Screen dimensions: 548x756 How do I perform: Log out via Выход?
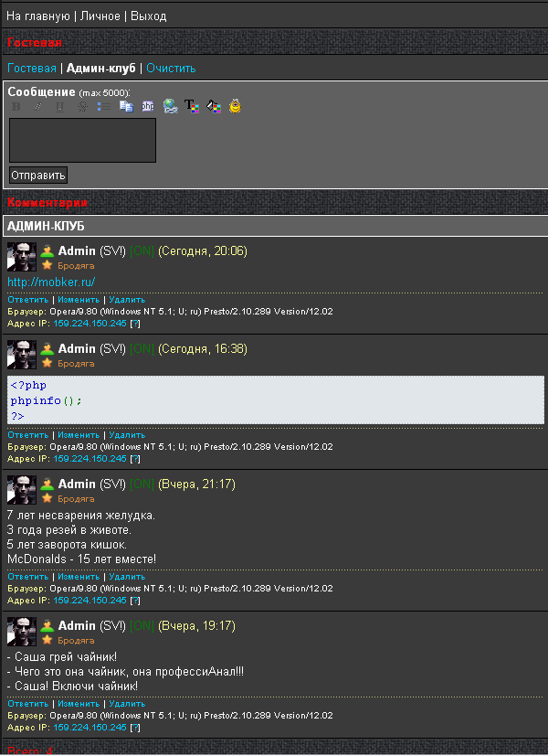148,16
